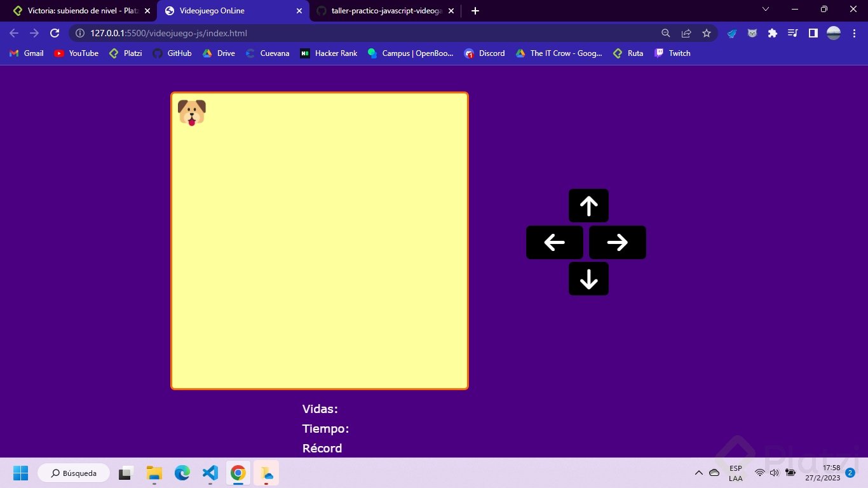The width and height of the screenshot is (868, 488).
Task: Open the Cuevana bookmark
Action: pos(268,53)
